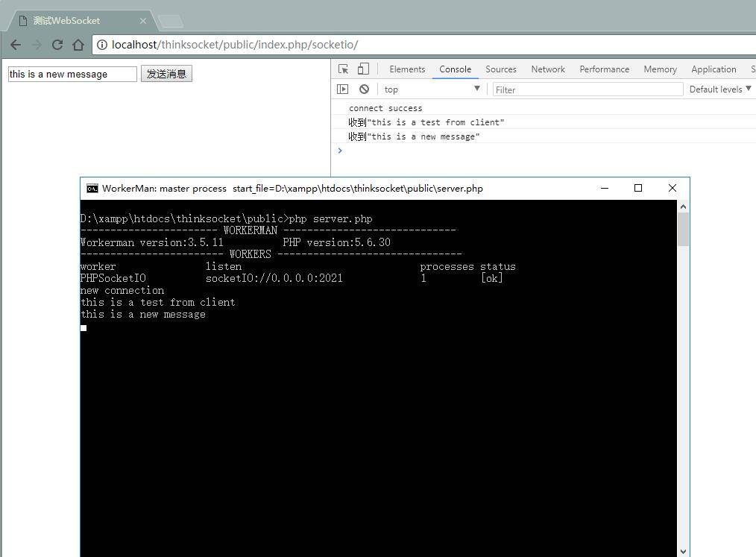Click 'Workerman version:3.5.11' text
756x557 pixels.
point(152,242)
